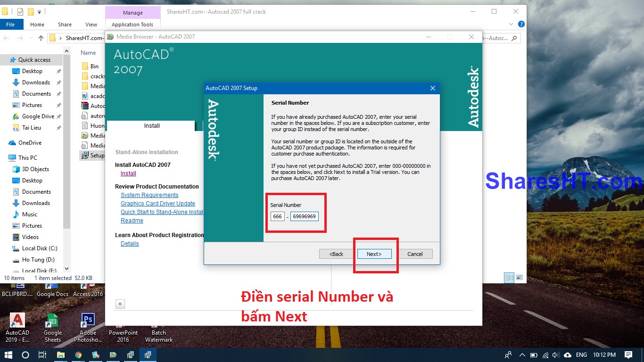
Task: Open Google Chrome from taskbar
Action: click(x=78, y=355)
